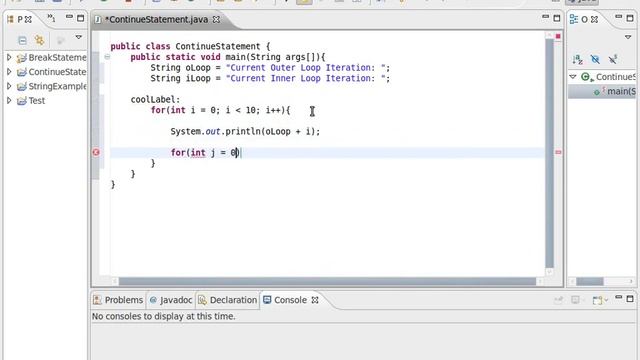Click the editor vertical scrollbar
The height and width of the screenshot is (360, 640).
click(549, 153)
